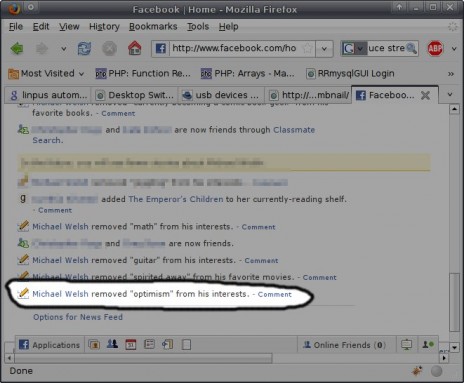
Task: Open the Help menu
Action: click(229, 27)
